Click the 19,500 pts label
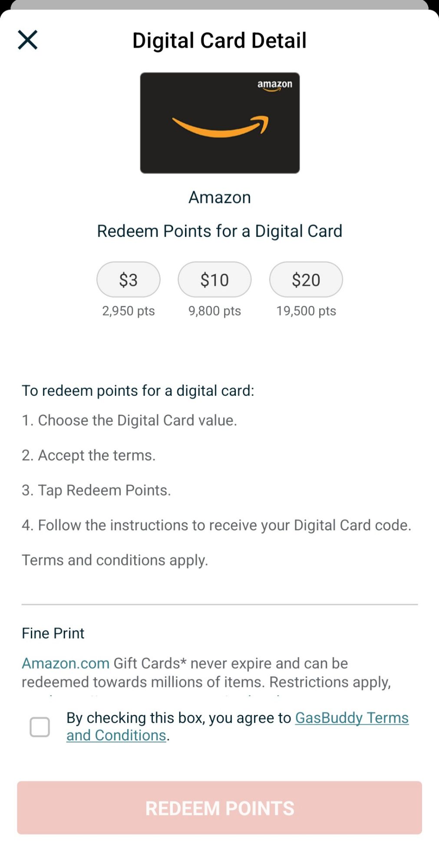Screen dimensions: 439x868 (306, 311)
